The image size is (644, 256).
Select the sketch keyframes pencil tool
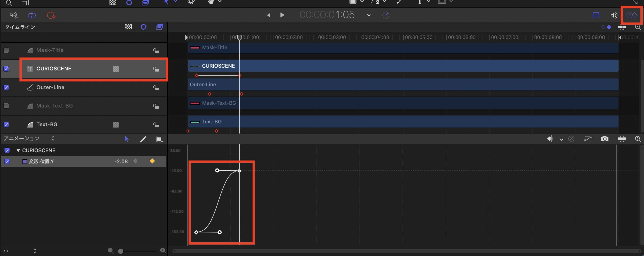point(143,139)
